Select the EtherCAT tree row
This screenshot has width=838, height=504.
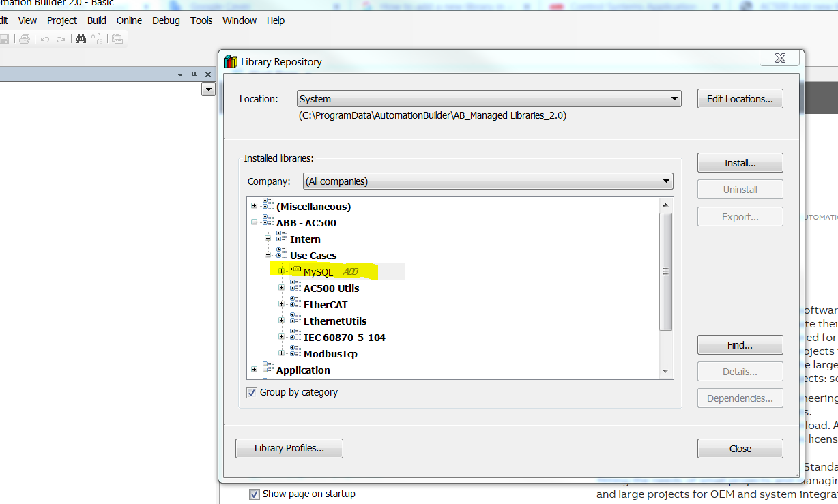(326, 304)
